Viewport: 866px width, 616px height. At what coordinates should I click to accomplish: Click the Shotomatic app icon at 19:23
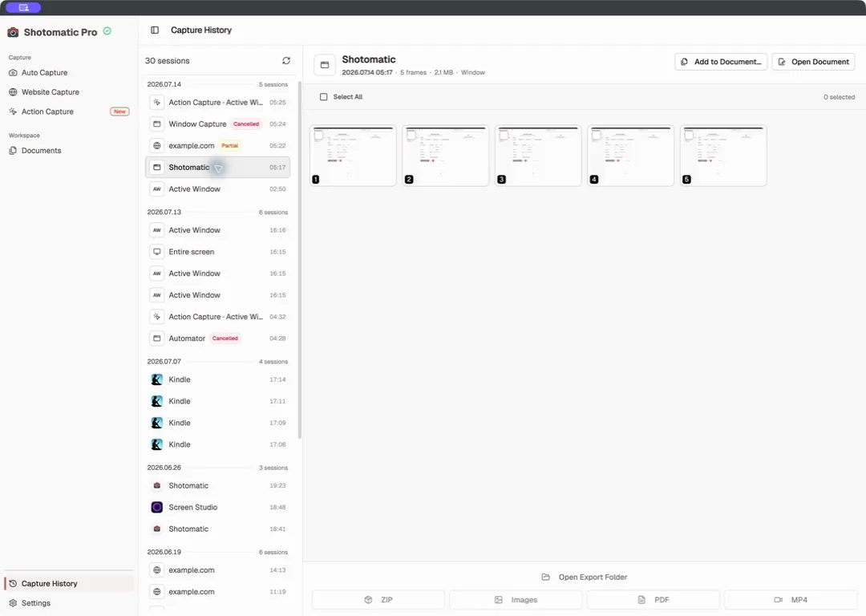tap(157, 485)
